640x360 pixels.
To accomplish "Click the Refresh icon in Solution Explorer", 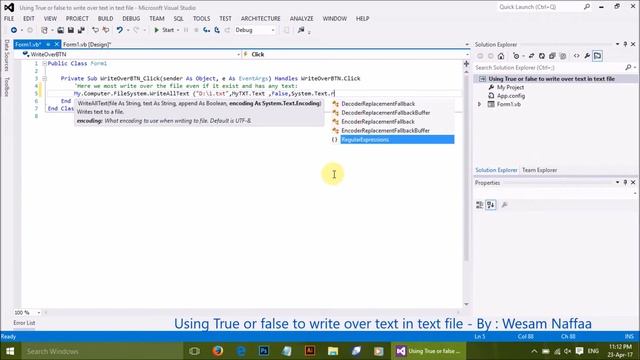I will [x=542, y=56].
